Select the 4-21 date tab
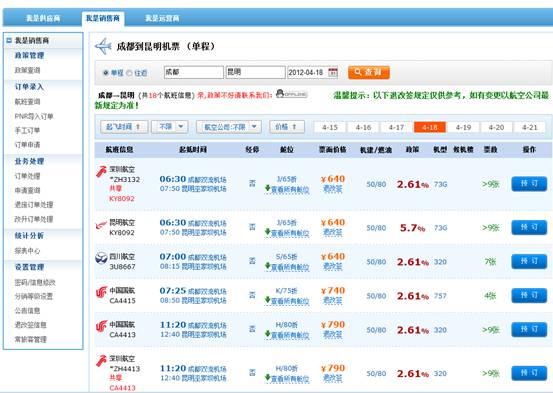 tap(529, 127)
